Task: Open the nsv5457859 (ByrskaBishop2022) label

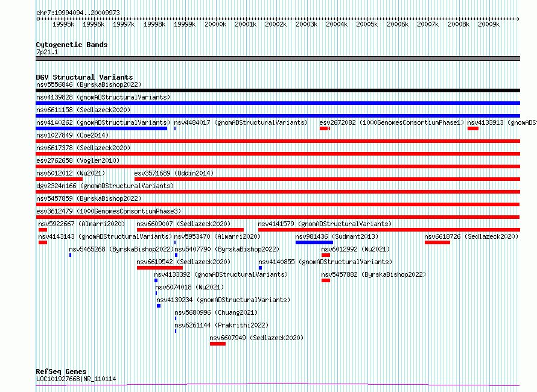Action: 89,198
